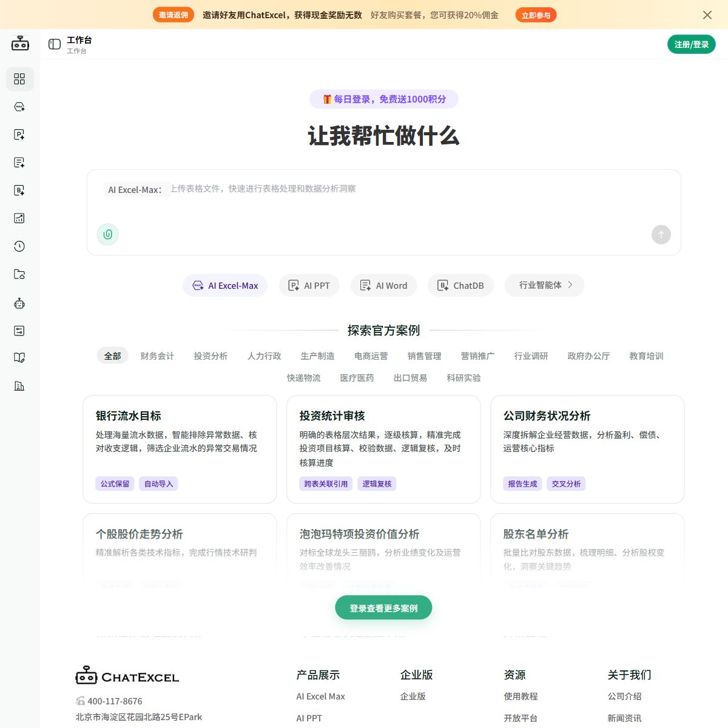This screenshot has height=728, width=728.
Task: Select the ChatDB mode chip
Action: 461,285
